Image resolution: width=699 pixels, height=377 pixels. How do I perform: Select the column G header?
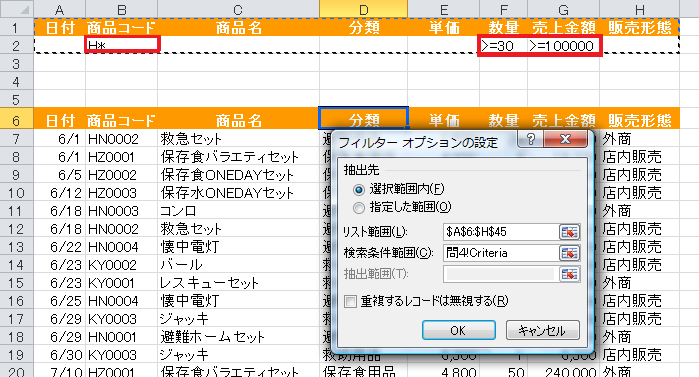tap(563, 9)
